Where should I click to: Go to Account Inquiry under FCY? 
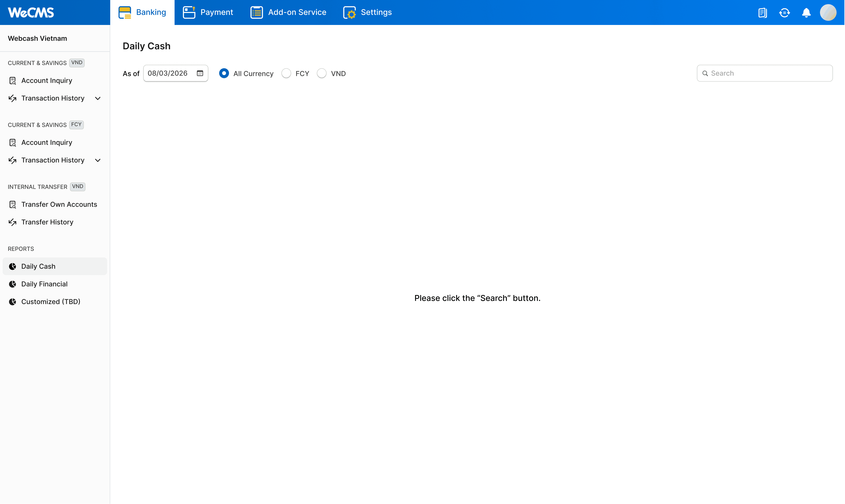(46, 143)
